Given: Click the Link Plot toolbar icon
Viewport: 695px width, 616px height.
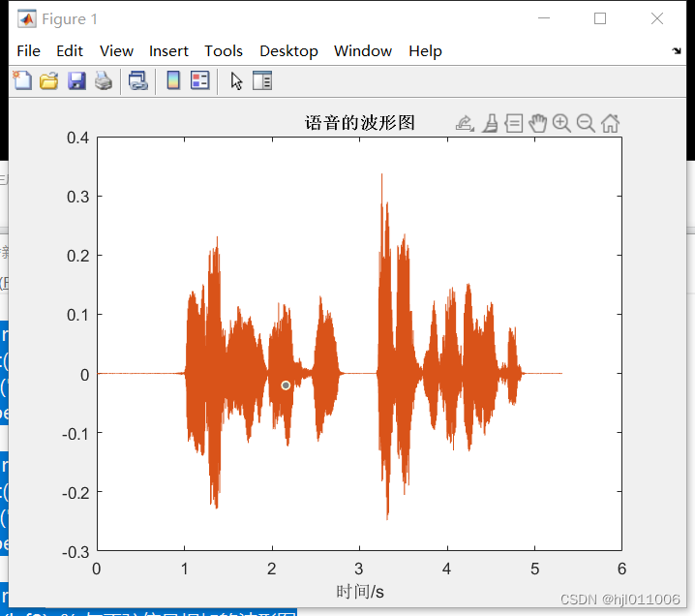Looking at the screenshot, I should [137, 81].
